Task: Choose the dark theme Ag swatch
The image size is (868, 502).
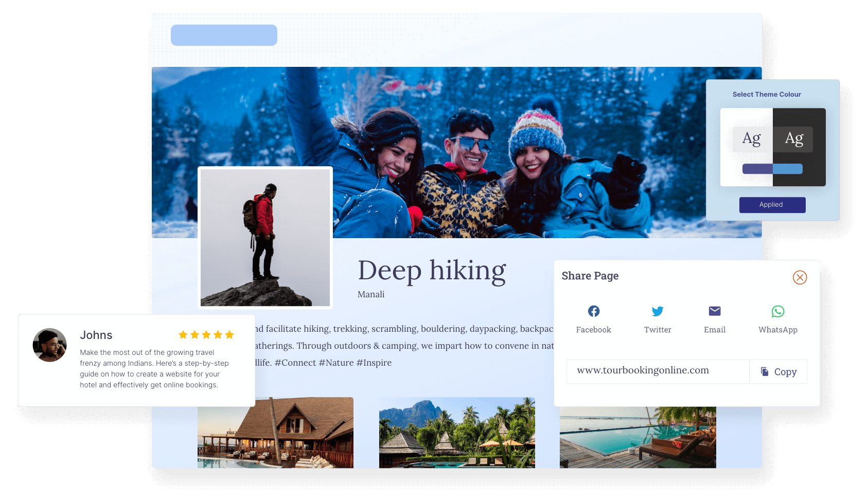Action: [794, 139]
